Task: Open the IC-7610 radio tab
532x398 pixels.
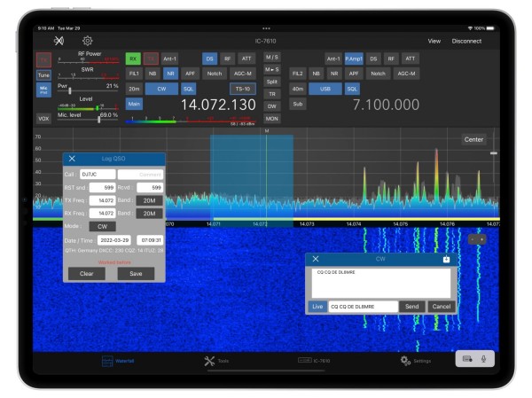Action: [x=313, y=361]
